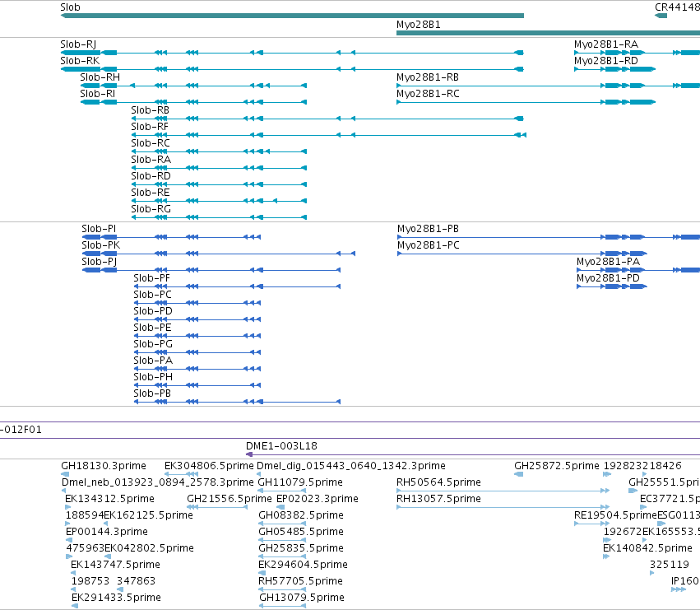700x610 pixels.
Task: Open the Slob-PD polypeptide label
Action: pos(153,311)
